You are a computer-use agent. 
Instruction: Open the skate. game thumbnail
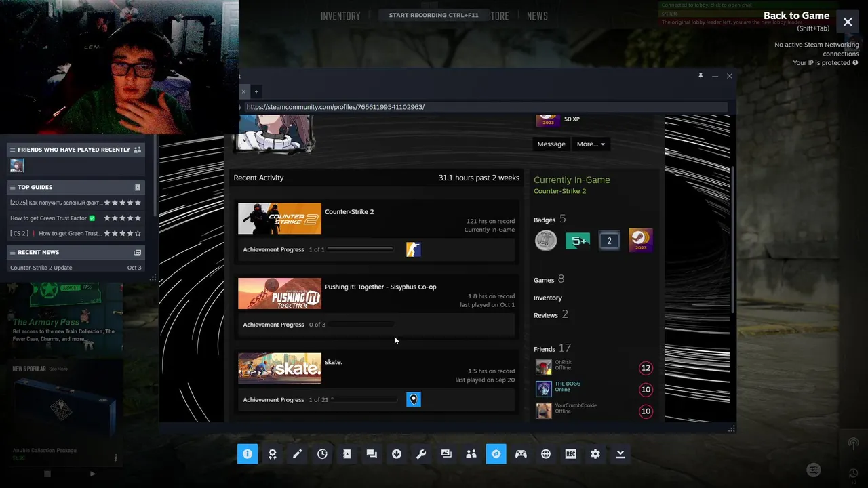279,369
